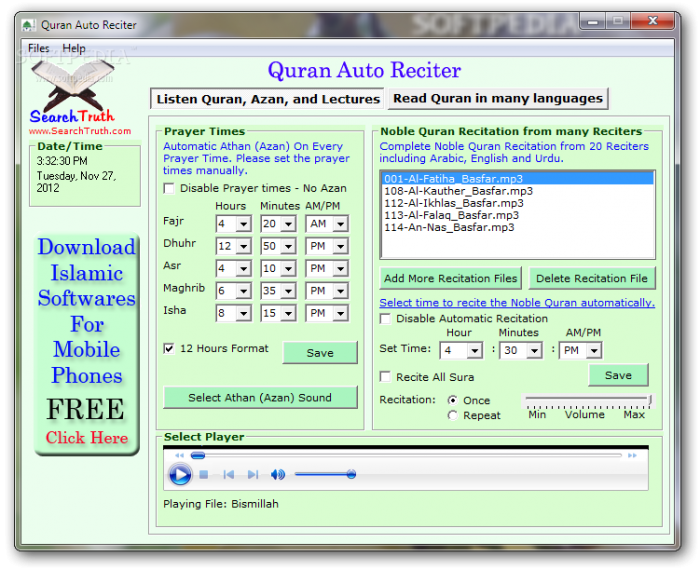Screen dimensions: 700x570
Task: Skip to next track in player
Action: pyautogui.click(x=253, y=475)
